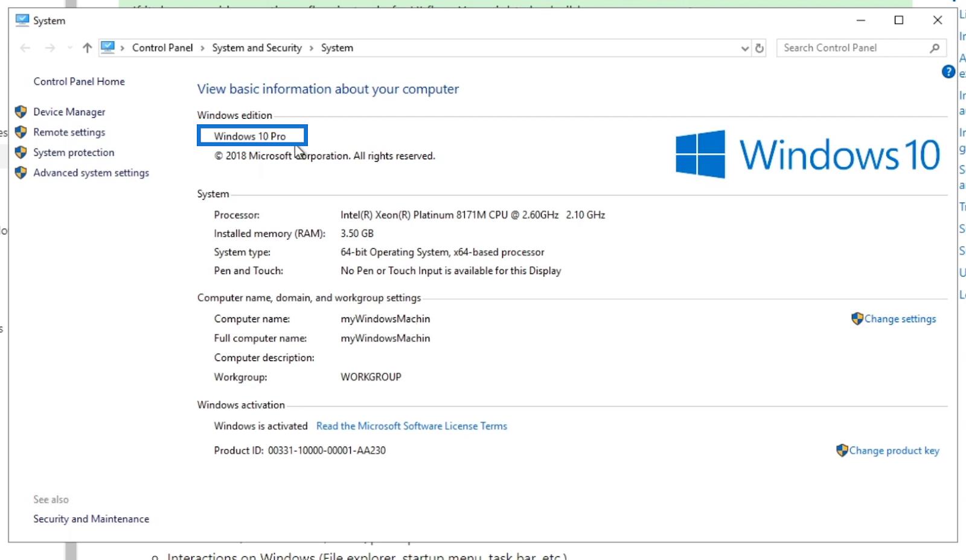
Task: Refresh the System page
Action: pos(760,48)
